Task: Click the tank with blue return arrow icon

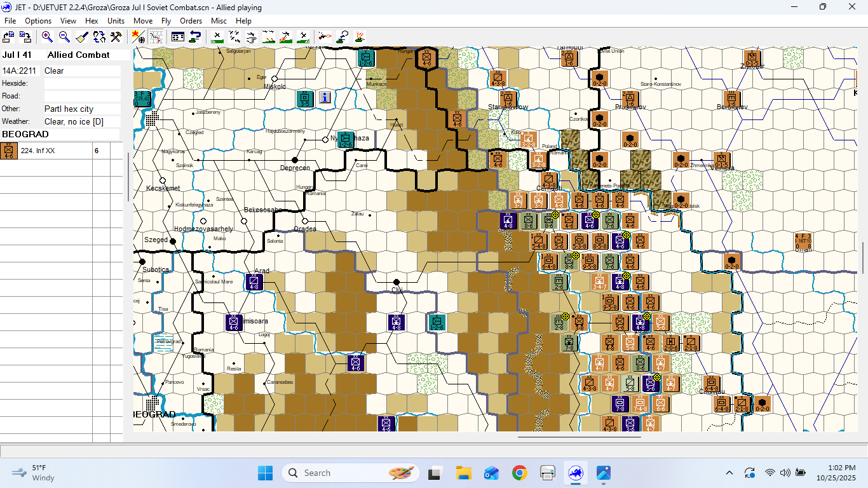Action: tap(195, 37)
